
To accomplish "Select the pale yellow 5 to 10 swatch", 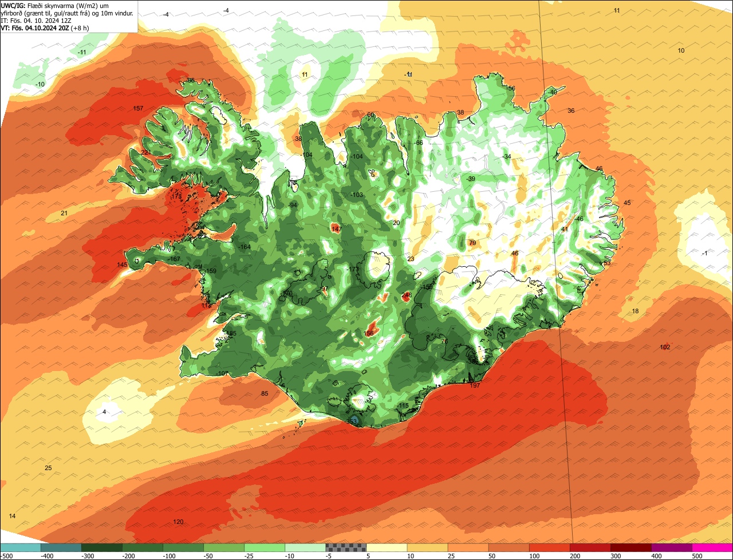I will point(387,547).
